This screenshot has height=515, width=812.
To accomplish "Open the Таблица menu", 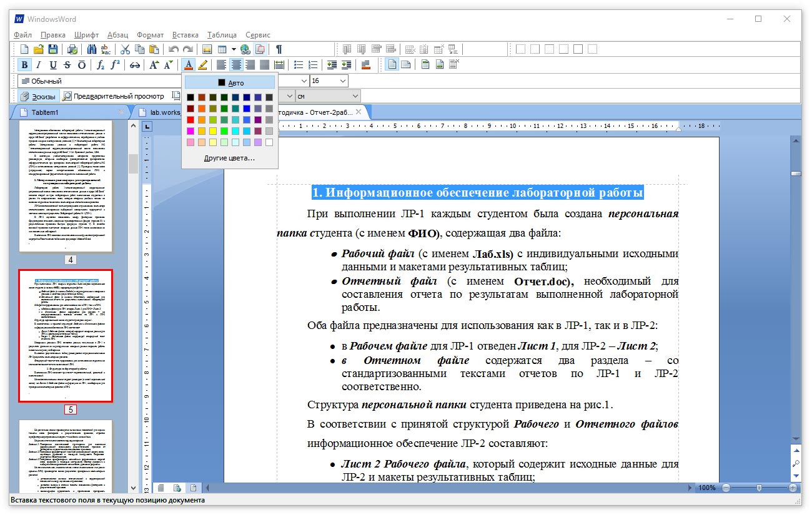I will click(222, 35).
